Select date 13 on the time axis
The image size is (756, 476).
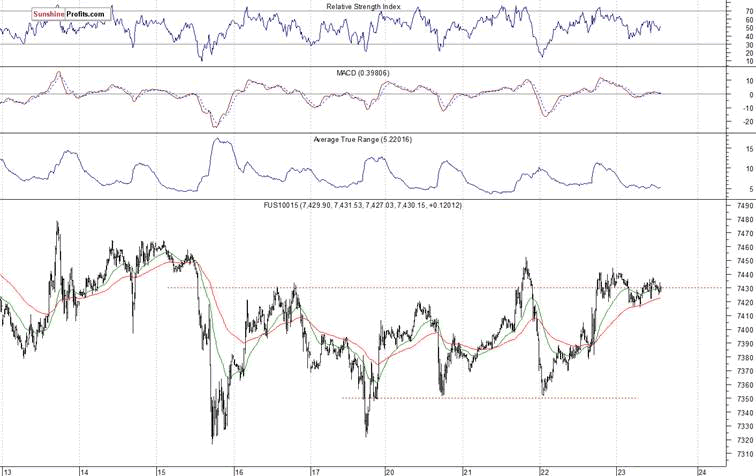click(8, 471)
